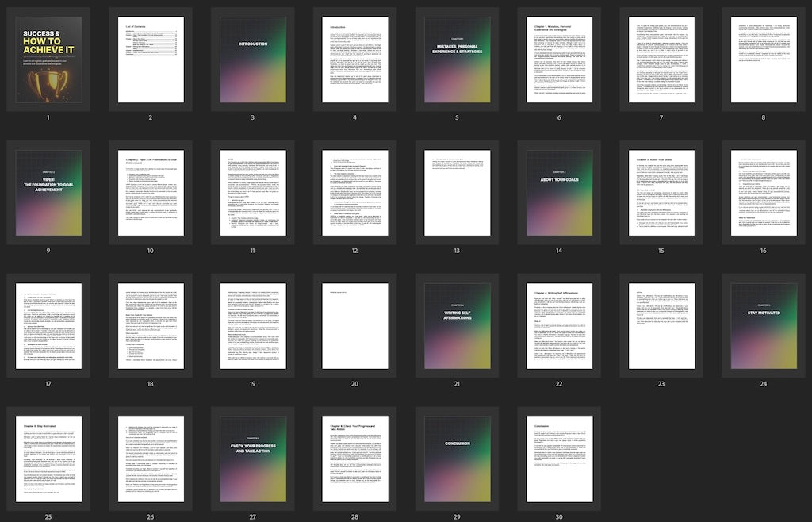Image resolution: width=812 pixels, height=522 pixels.
Task: Click the Introduction text page 4
Action: tap(354, 59)
